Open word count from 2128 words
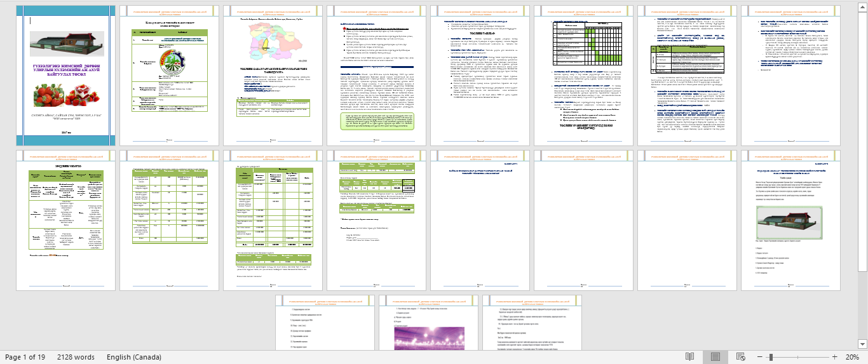The width and height of the screenshot is (868, 364). click(76, 357)
